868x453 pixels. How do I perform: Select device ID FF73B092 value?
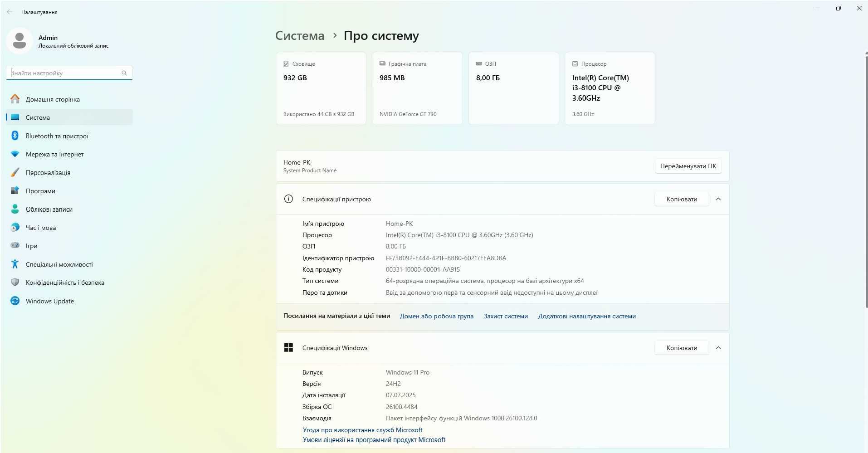(x=446, y=258)
